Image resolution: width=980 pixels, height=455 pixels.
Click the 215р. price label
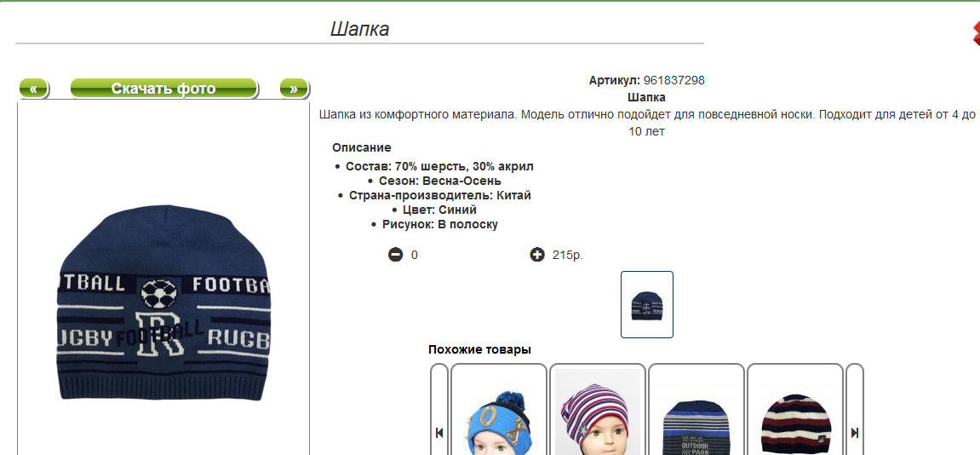pos(568,255)
